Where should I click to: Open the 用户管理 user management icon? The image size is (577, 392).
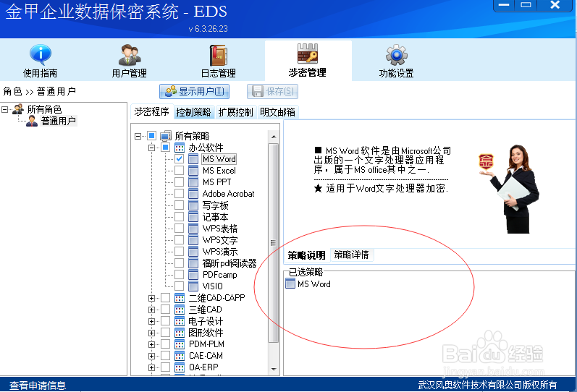(x=129, y=55)
